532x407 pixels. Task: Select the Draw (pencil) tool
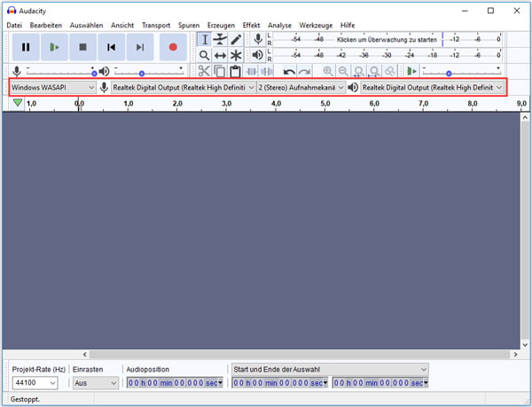[x=236, y=39]
